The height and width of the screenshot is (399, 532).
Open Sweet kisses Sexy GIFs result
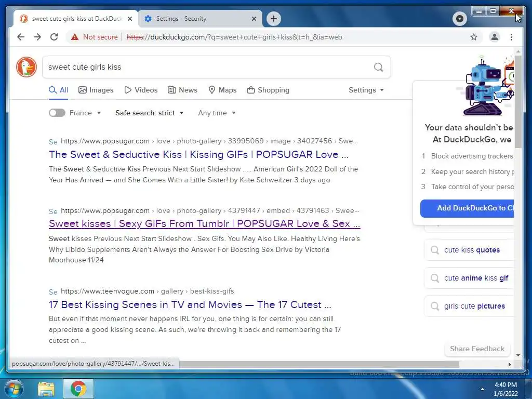click(x=205, y=223)
